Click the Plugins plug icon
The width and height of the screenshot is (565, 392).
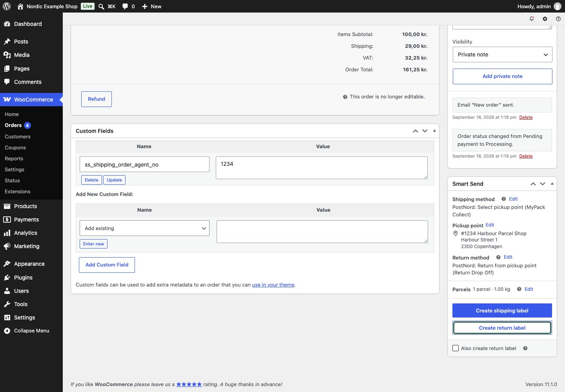(7, 278)
